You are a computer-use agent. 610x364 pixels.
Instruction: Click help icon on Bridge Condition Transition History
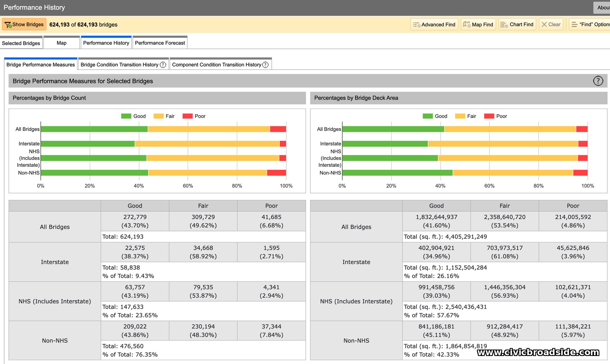tap(163, 65)
